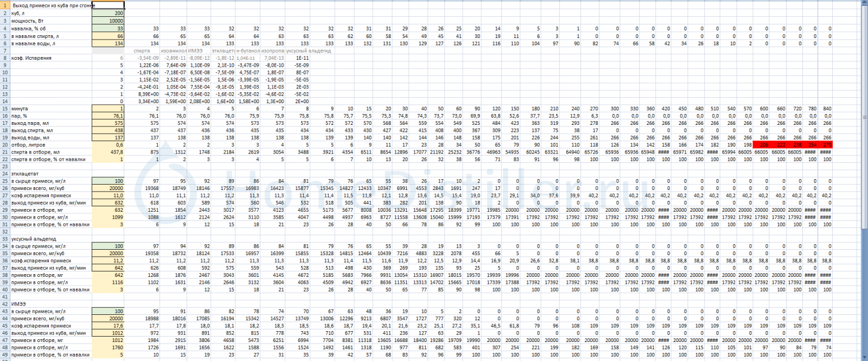Select the cell with value 19368
Image resolution: width=868 pixels, height=361 pixels.
click(x=142, y=188)
